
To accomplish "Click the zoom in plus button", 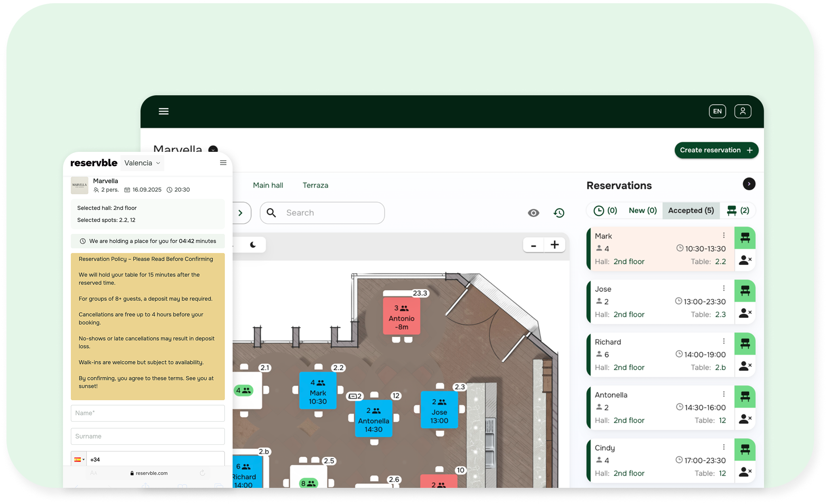I will 554,245.
